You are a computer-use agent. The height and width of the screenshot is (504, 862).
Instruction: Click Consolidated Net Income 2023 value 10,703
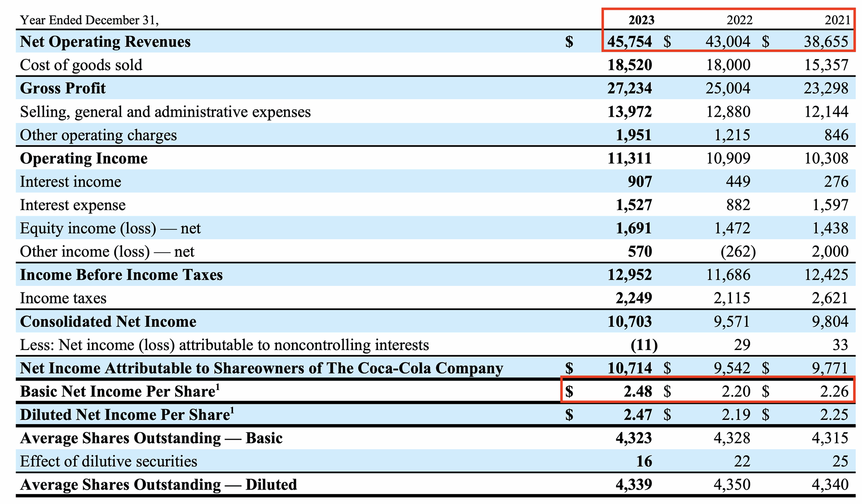point(629,322)
